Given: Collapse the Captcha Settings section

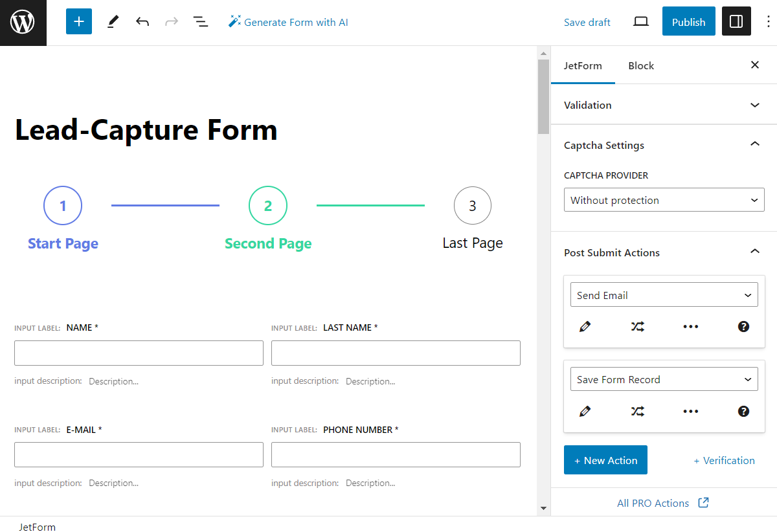Looking at the screenshot, I should pos(754,145).
